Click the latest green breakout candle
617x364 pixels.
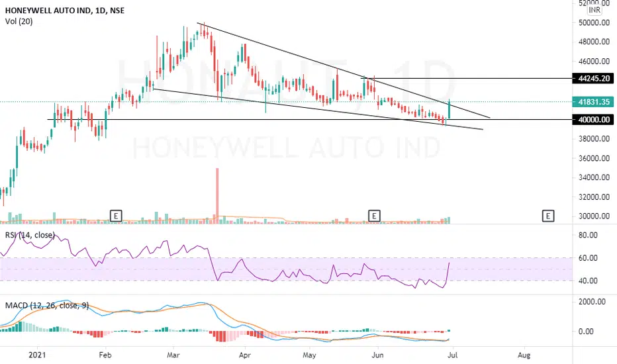tap(449, 110)
